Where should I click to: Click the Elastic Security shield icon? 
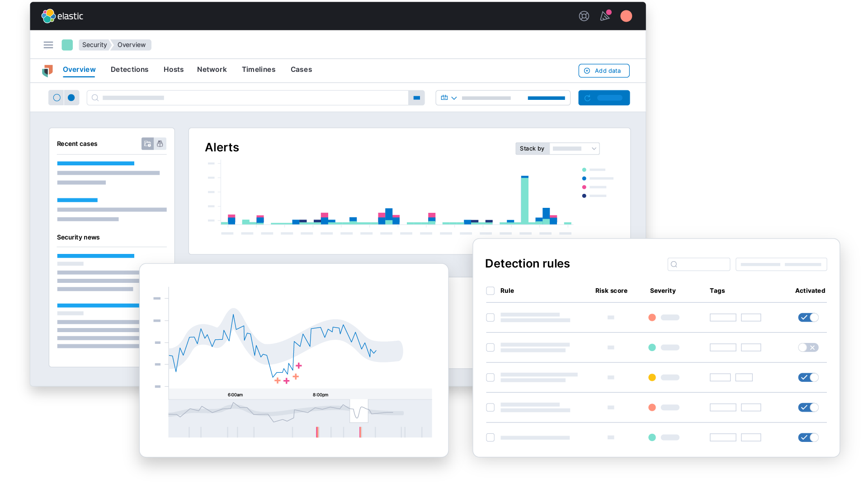tap(47, 70)
